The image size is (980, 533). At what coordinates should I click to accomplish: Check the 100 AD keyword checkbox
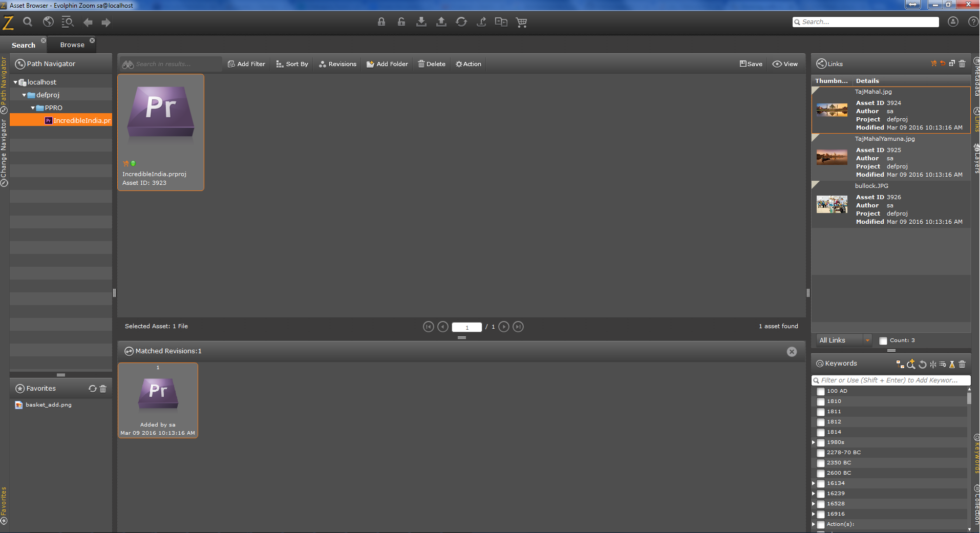[x=821, y=391]
